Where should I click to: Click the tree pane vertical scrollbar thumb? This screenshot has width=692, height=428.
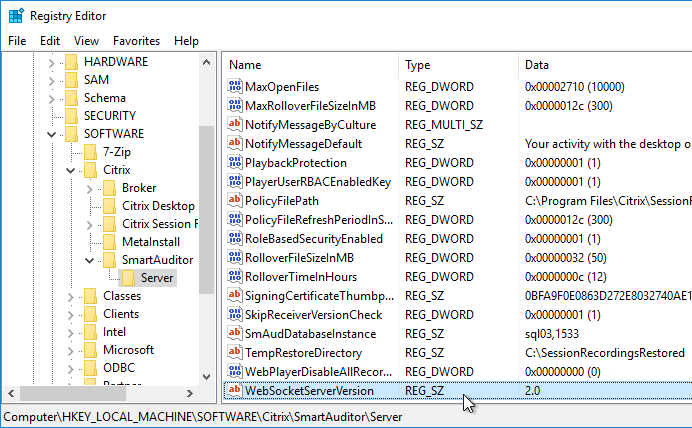coord(206,210)
